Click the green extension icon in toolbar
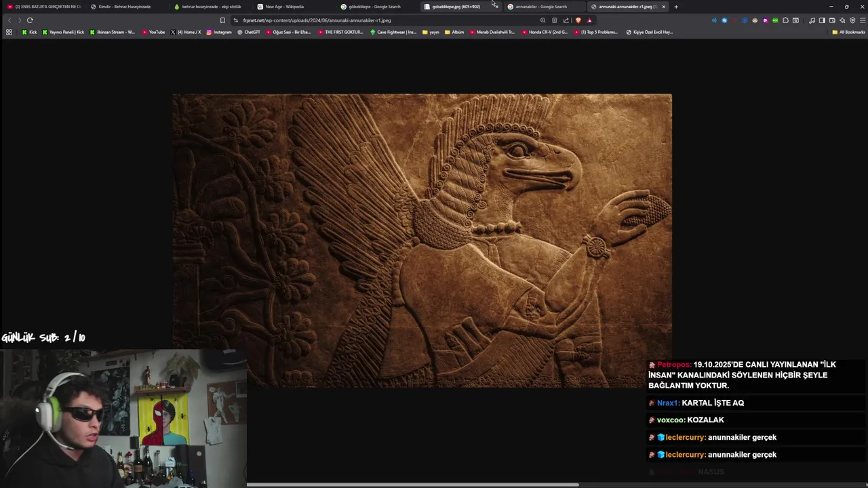 coord(775,20)
